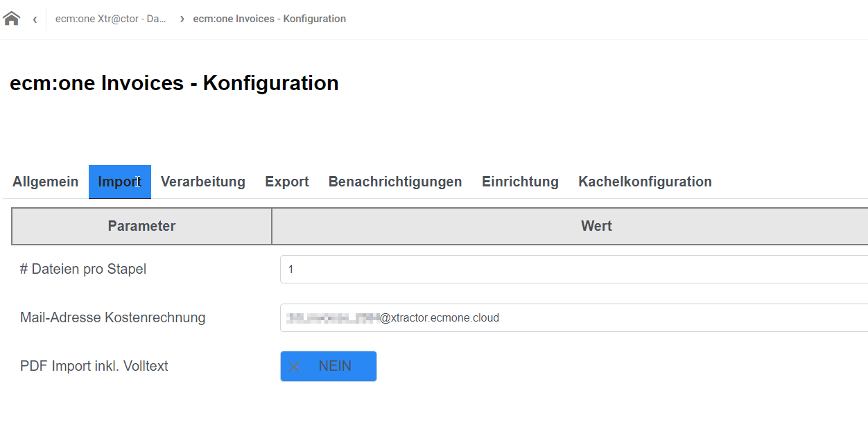
Task: Click the Parameter column header
Action: [141, 226]
